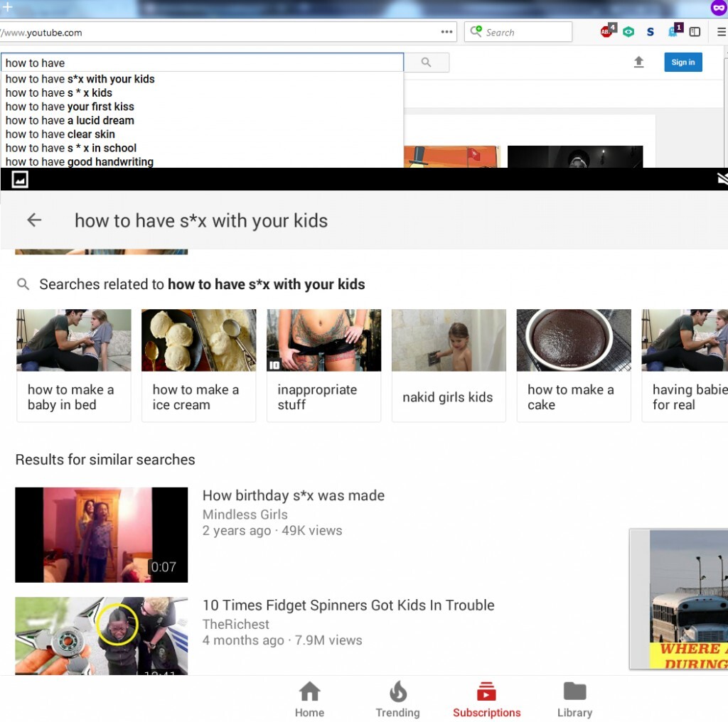Click the green eye extension icon
This screenshot has height=722, width=728.
coord(628,32)
